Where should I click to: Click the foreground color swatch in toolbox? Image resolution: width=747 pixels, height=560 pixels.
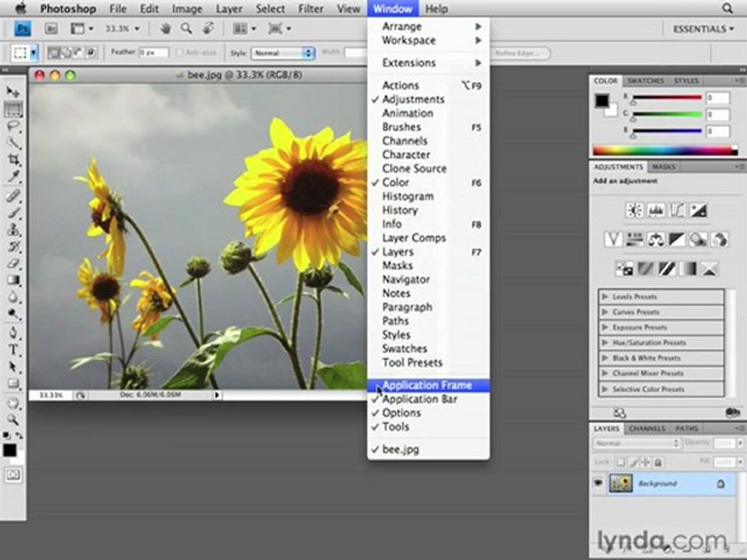click(9, 450)
